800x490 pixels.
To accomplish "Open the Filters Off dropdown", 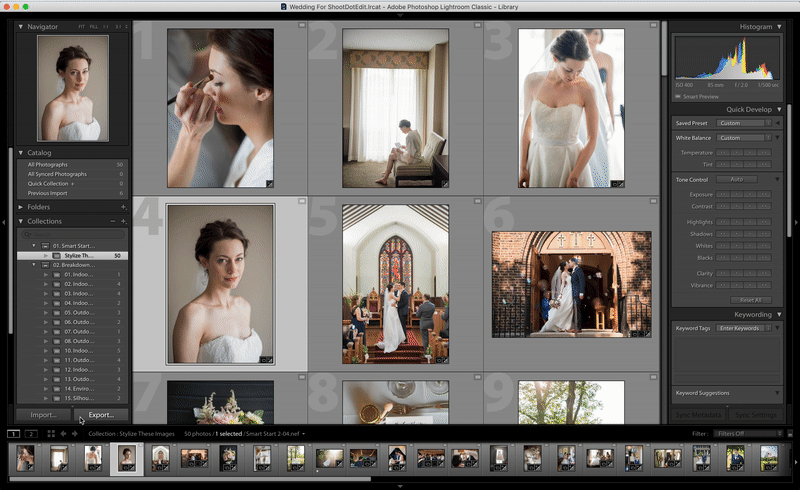I will click(748, 434).
